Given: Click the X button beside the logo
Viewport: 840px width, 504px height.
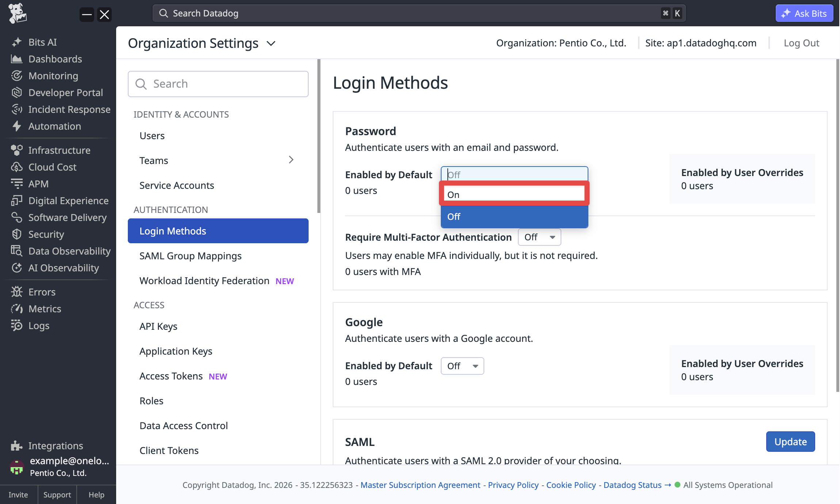Looking at the screenshot, I should tap(104, 15).
